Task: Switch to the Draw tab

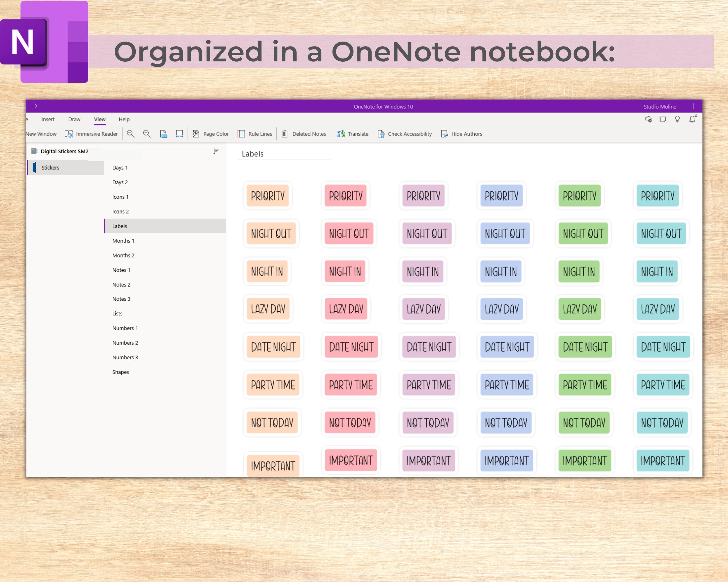Action: tap(74, 119)
